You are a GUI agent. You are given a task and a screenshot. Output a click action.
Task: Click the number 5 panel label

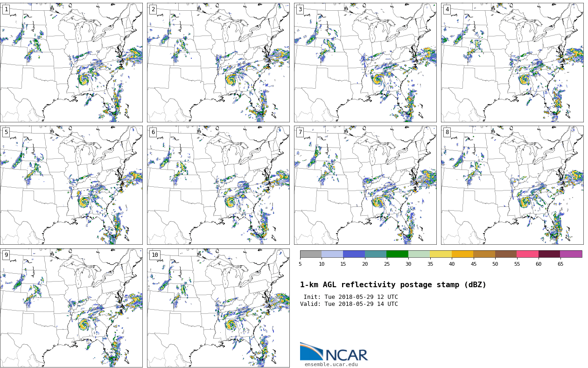point(6,132)
